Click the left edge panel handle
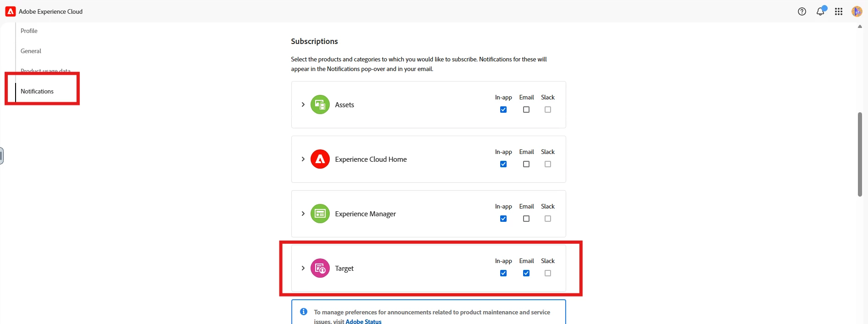The height and width of the screenshot is (324, 868). (x=1, y=156)
